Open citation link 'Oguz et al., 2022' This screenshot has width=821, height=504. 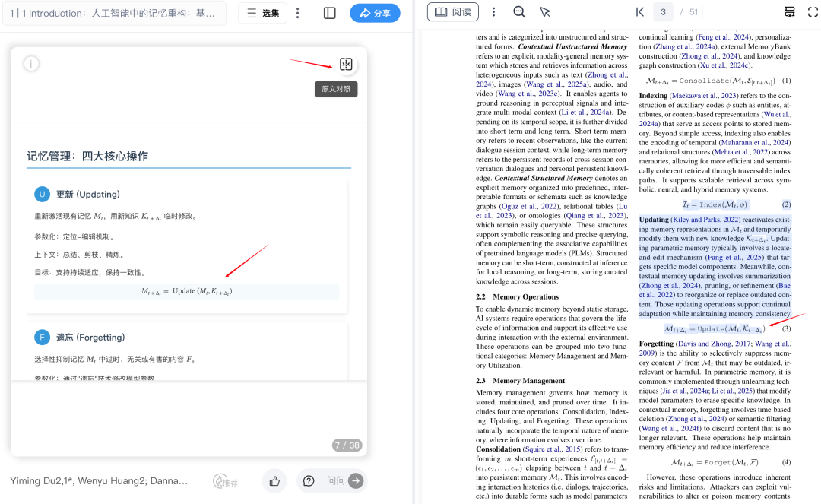click(528, 206)
